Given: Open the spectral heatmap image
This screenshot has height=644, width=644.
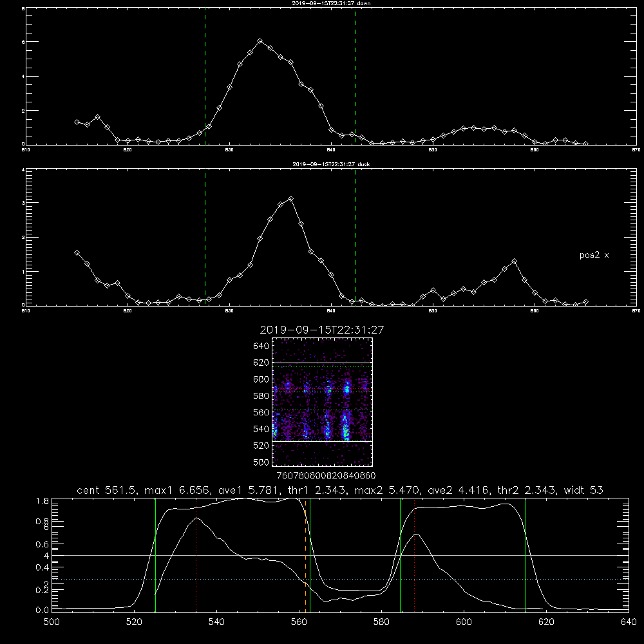Looking at the screenshot, I should tap(322, 402).
